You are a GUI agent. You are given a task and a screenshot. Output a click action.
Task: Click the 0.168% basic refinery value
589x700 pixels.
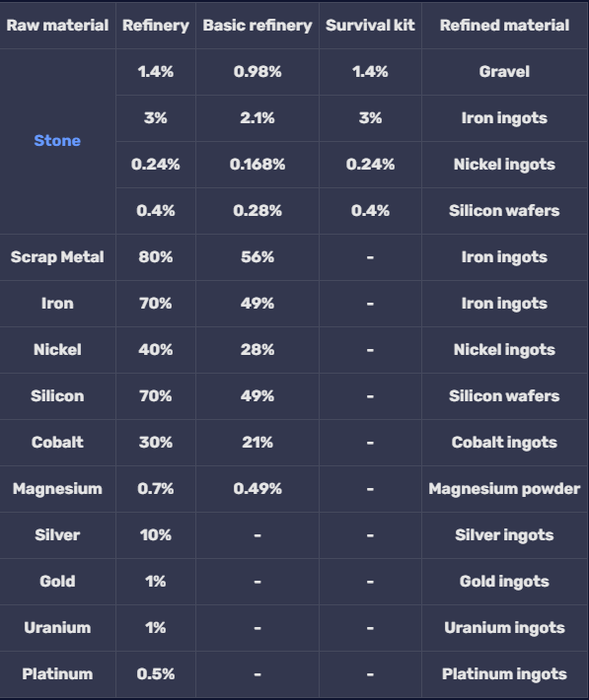click(258, 165)
